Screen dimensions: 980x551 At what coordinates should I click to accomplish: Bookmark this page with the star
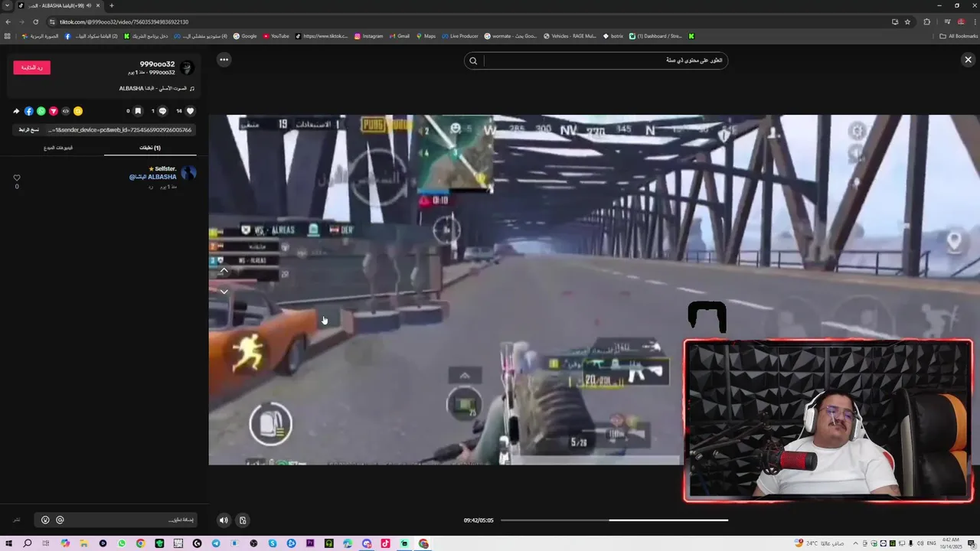pos(907,22)
